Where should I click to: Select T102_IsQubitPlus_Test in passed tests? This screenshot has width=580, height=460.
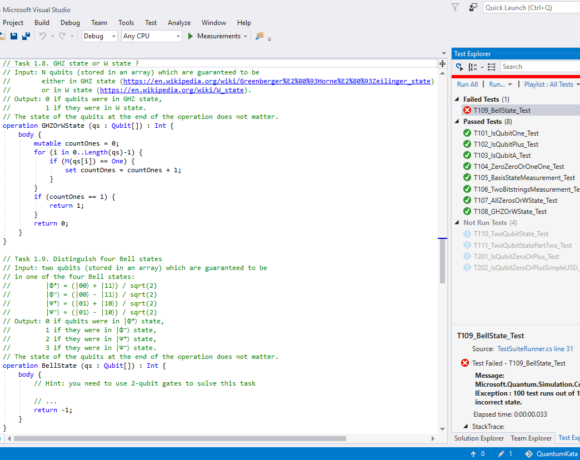506,144
